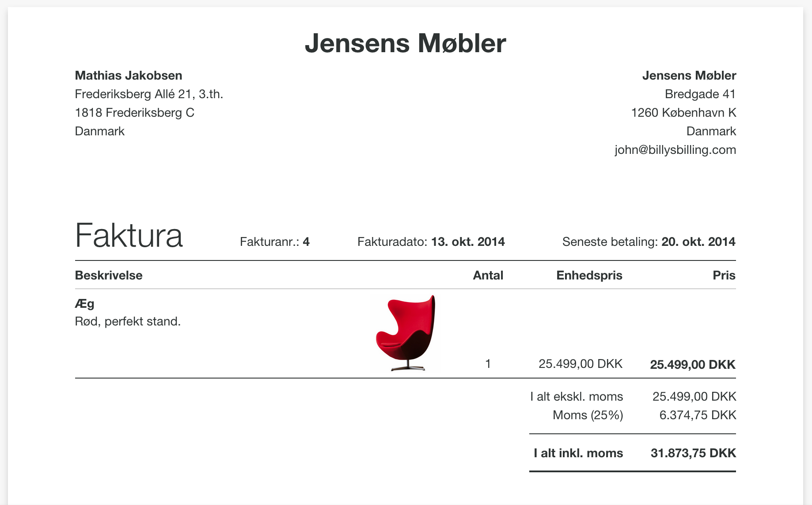The height and width of the screenshot is (505, 812).
Task: Click the Fakturadato 13. okt. 2014
Action: click(x=431, y=242)
